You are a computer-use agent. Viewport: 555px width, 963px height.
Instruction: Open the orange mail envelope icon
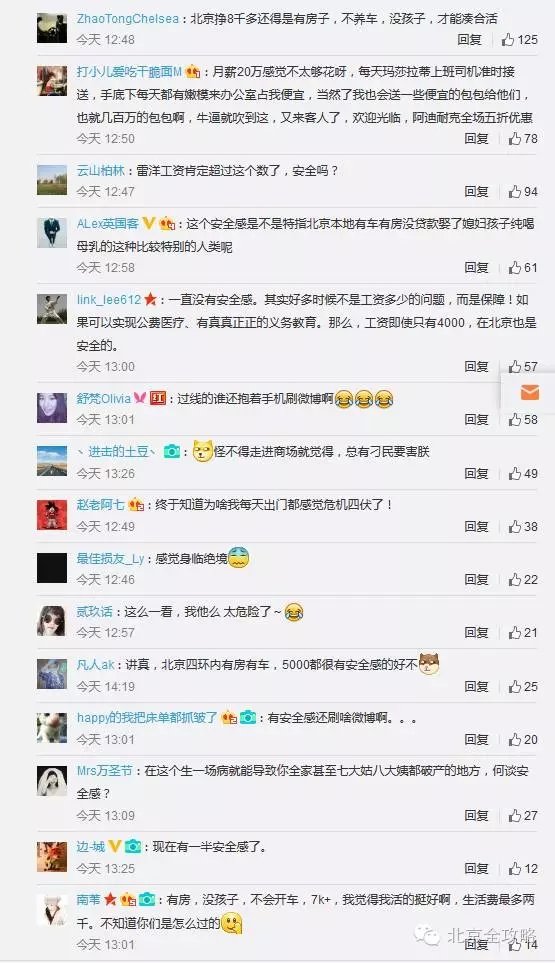tap(529, 392)
